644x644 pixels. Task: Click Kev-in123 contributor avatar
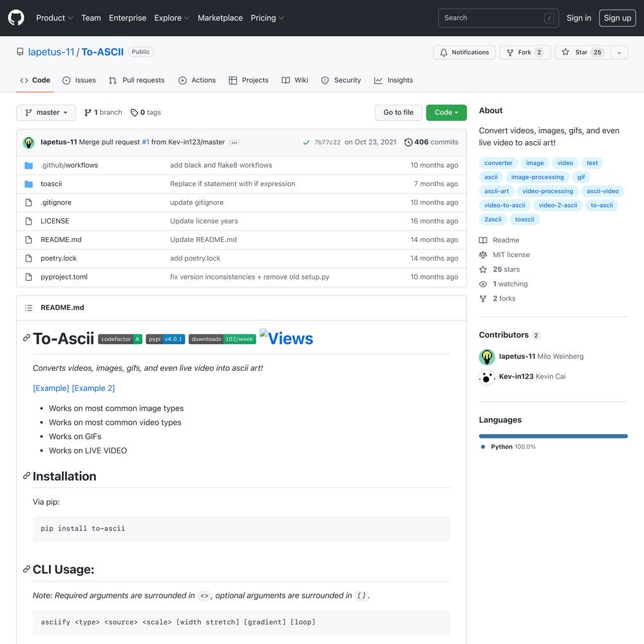[x=487, y=377]
